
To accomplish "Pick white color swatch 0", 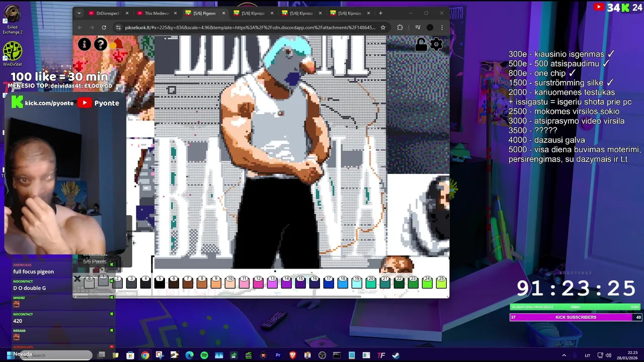I will [x=89, y=283].
